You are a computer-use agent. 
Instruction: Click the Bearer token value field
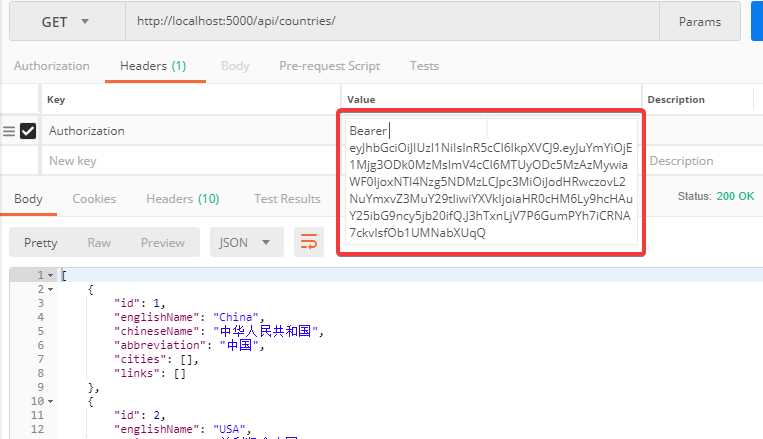[x=490, y=182]
